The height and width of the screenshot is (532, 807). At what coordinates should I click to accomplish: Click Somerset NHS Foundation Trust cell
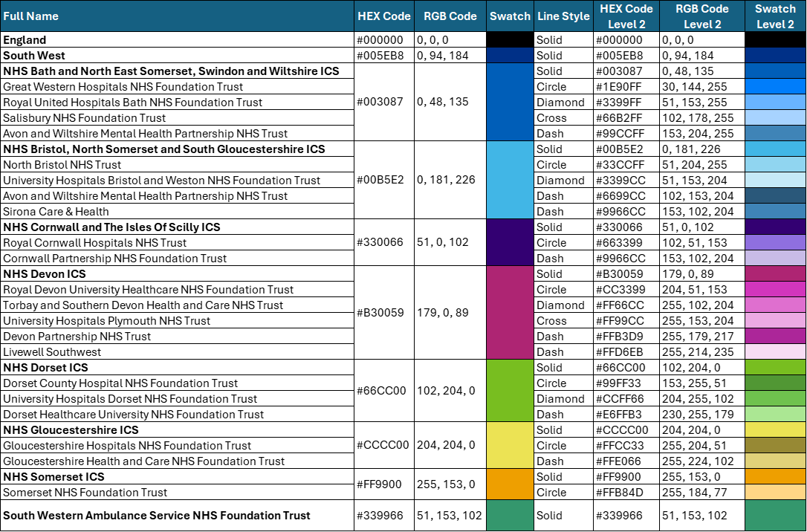177,493
